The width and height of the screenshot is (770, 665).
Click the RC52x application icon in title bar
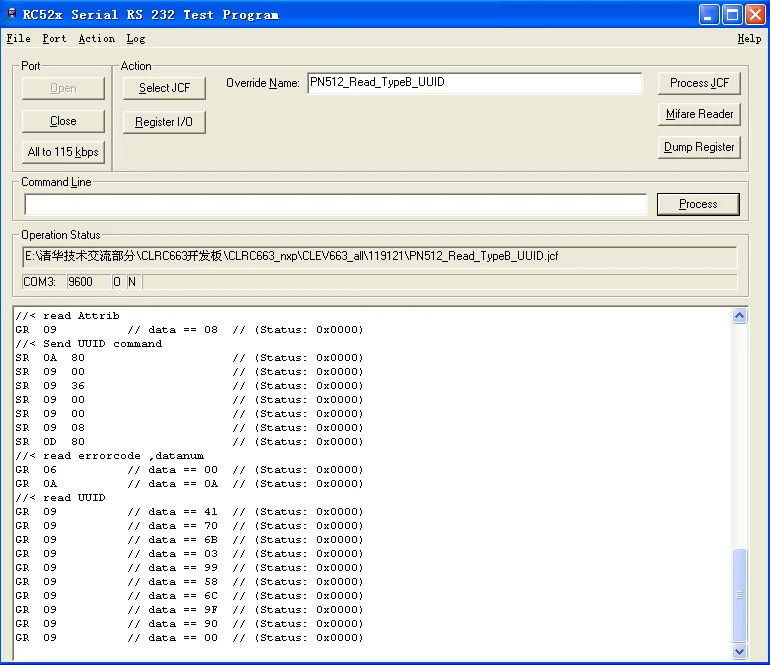coord(12,14)
